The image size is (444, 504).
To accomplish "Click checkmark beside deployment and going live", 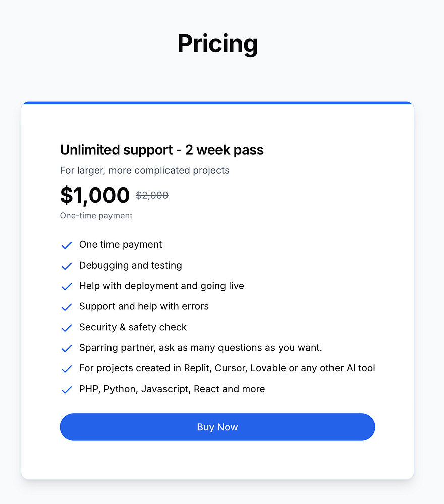I will point(66,287).
